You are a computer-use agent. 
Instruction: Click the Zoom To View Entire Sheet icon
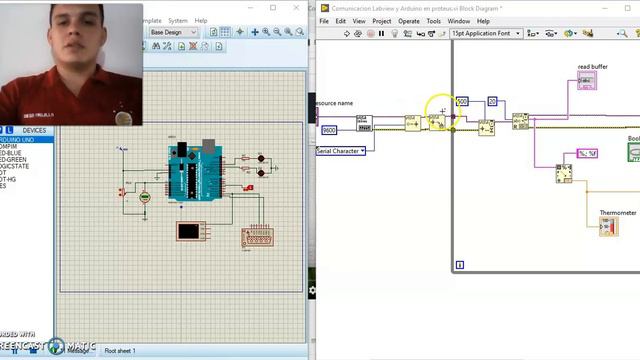tap(289, 32)
